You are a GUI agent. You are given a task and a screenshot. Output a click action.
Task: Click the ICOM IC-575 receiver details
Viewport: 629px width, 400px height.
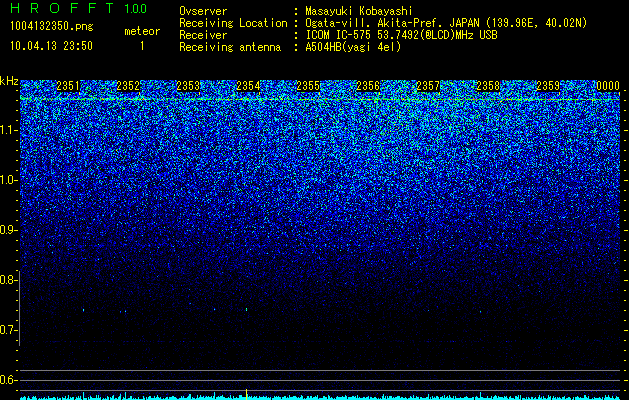click(x=401, y=35)
